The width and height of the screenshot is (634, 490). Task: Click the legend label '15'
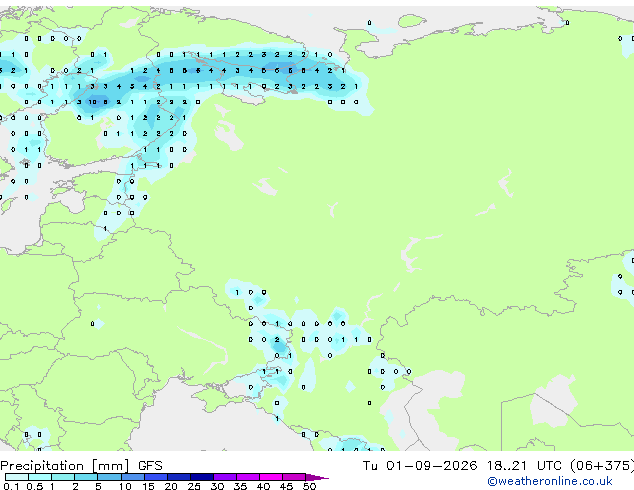click(148, 486)
